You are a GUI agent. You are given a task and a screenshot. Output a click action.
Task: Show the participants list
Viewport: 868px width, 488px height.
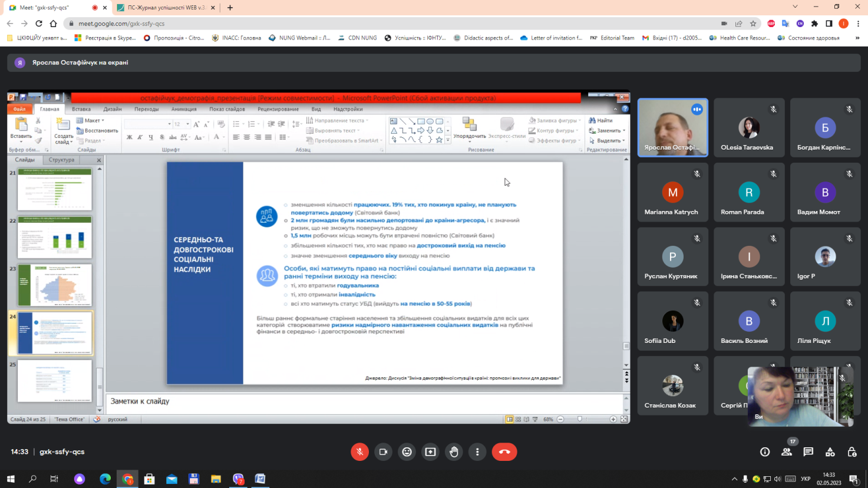pos(786,452)
